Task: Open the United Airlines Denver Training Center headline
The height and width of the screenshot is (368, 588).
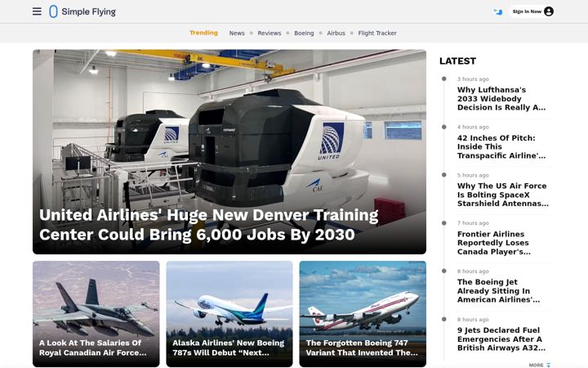Action: point(208,225)
